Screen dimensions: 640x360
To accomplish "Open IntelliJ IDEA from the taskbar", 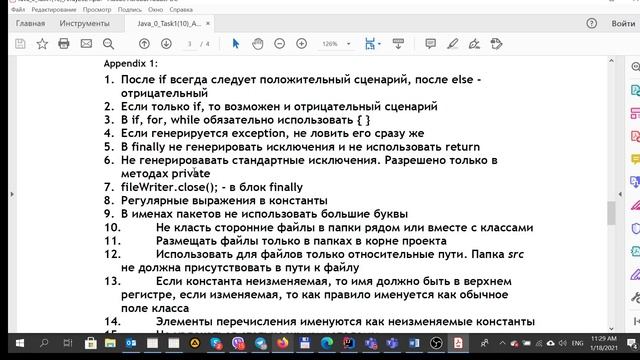I will (x=349, y=343).
